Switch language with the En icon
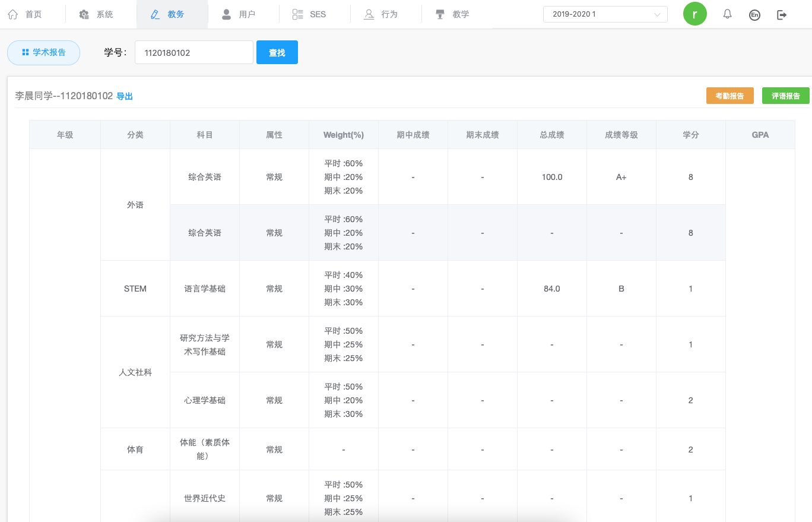Image resolution: width=812 pixels, height=522 pixels. 754,15
